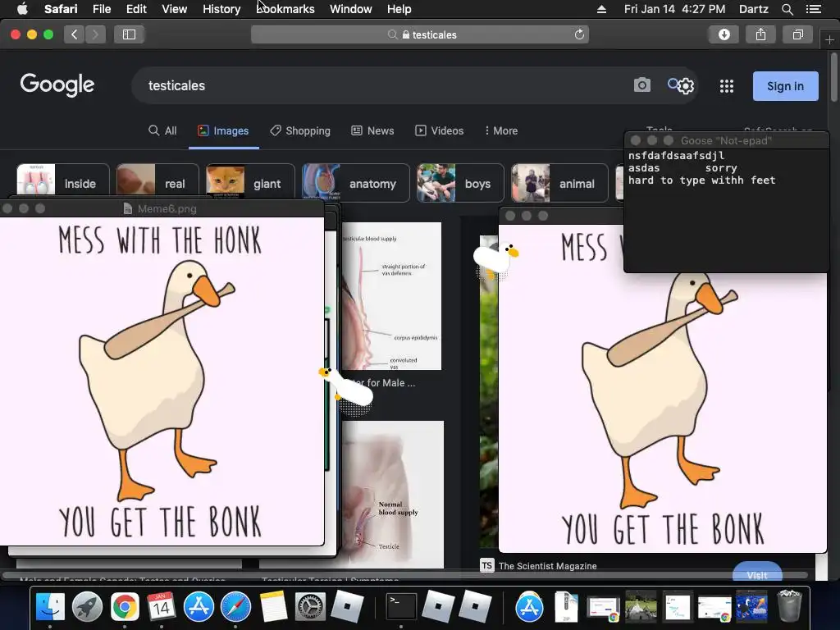Screen dimensions: 840x630
Task: Click the date and time in menu bar
Action: (674, 9)
